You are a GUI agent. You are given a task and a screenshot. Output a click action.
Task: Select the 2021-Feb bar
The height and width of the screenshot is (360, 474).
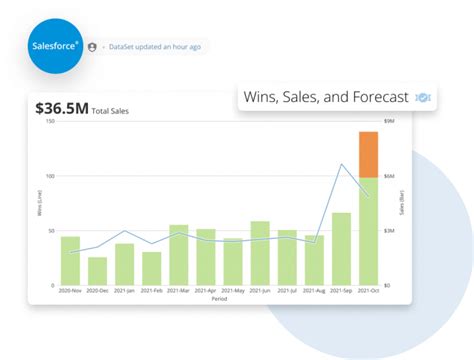click(x=152, y=269)
